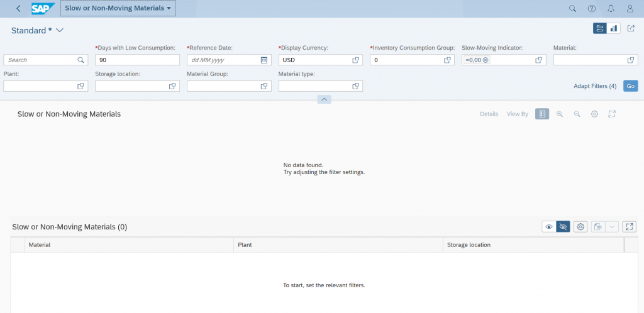Open value help for Material filter

[x=631, y=60]
